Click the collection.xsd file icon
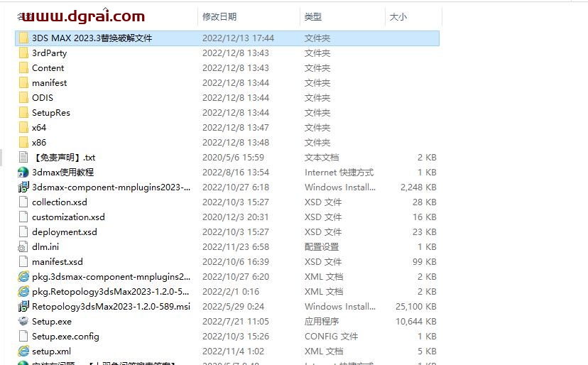588x365 pixels. (x=23, y=202)
